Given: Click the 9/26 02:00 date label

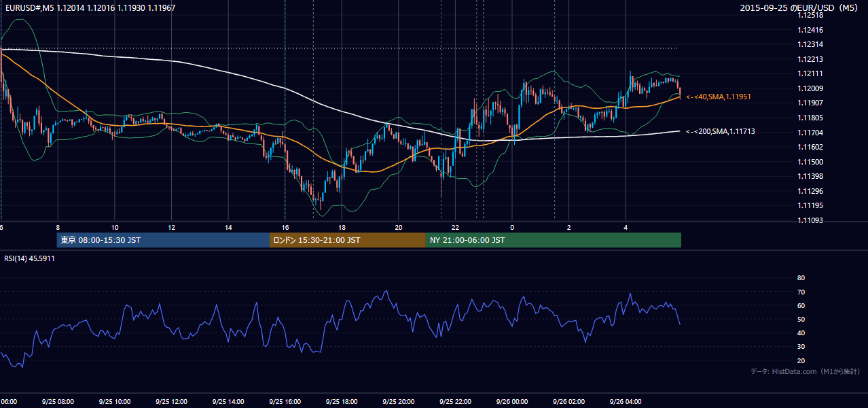Looking at the screenshot, I should (x=569, y=402).
